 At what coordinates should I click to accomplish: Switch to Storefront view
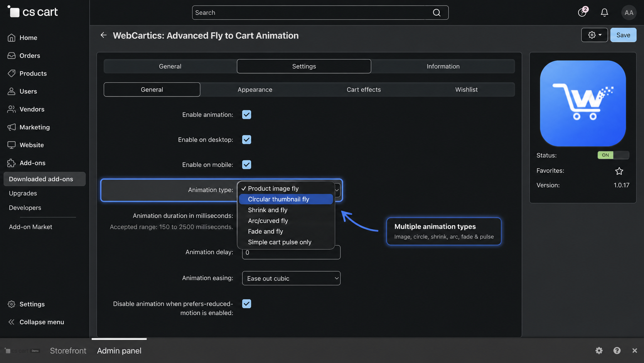point(68,351)
